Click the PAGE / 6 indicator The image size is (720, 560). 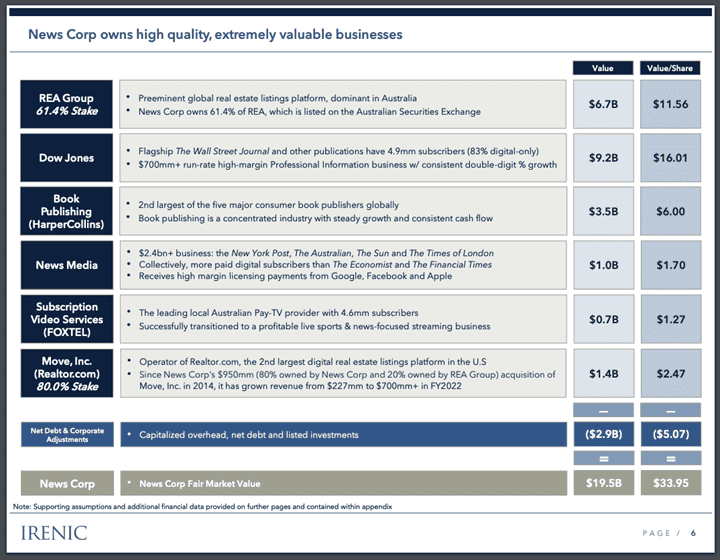(x=669, y=533)
